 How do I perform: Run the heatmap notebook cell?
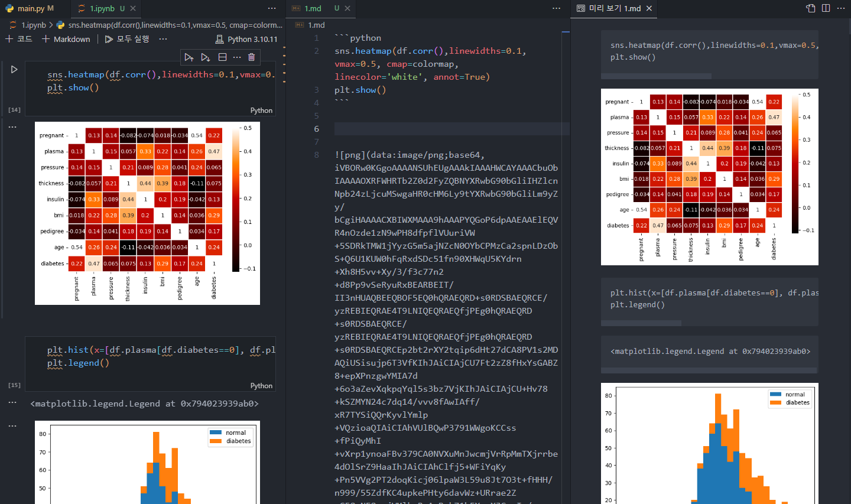point(14,70)
